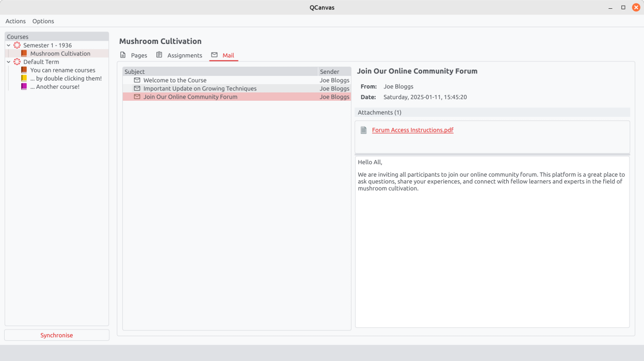Click Joe Bloggs sender in Important Update row
Image resolution: width=644 pixels, height=361 pixels.
click(x=334, y=89)
